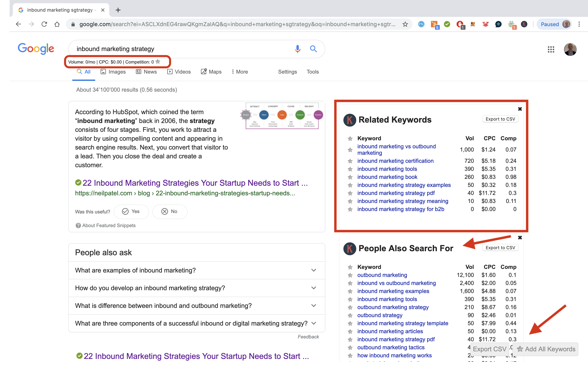Close the inbound marketing sgtrategy tab
Image resolution: width=588 pixels, height=373 pixels.
(103, 10)
